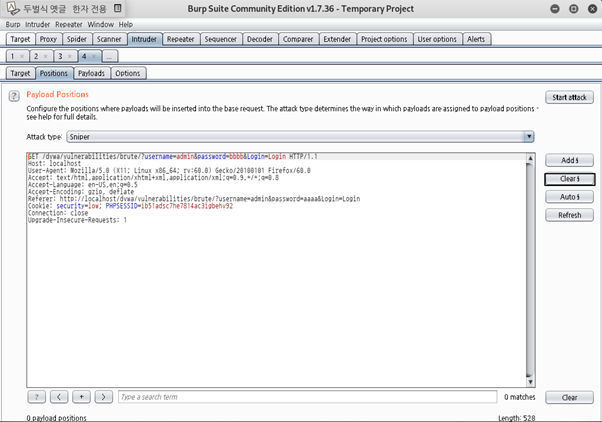This screenshot has width=602, height=422.
Task: Open the Intruder Options sub-tab
Action: (x=128, y=73)
